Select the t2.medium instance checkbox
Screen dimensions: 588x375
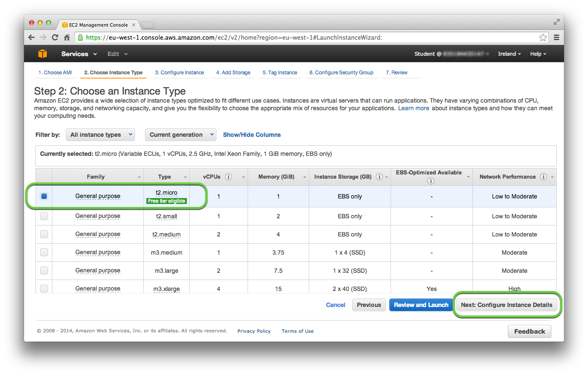pyautogui.click(x=44, y=234)
